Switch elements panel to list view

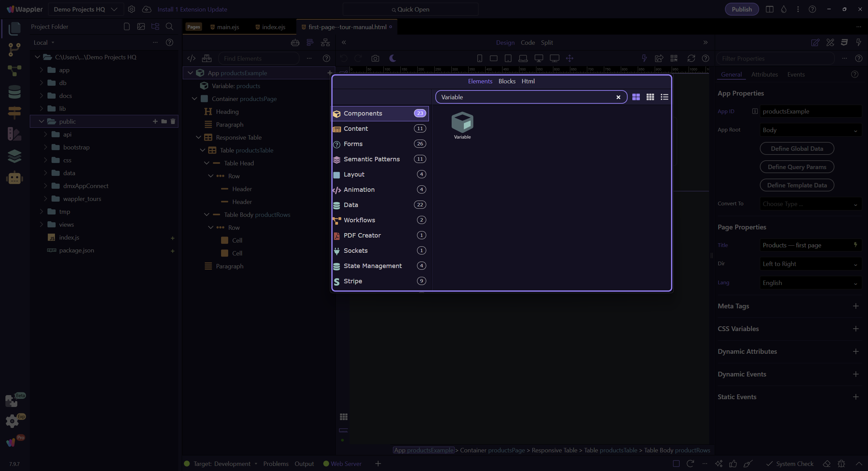(x=664, y=97)
